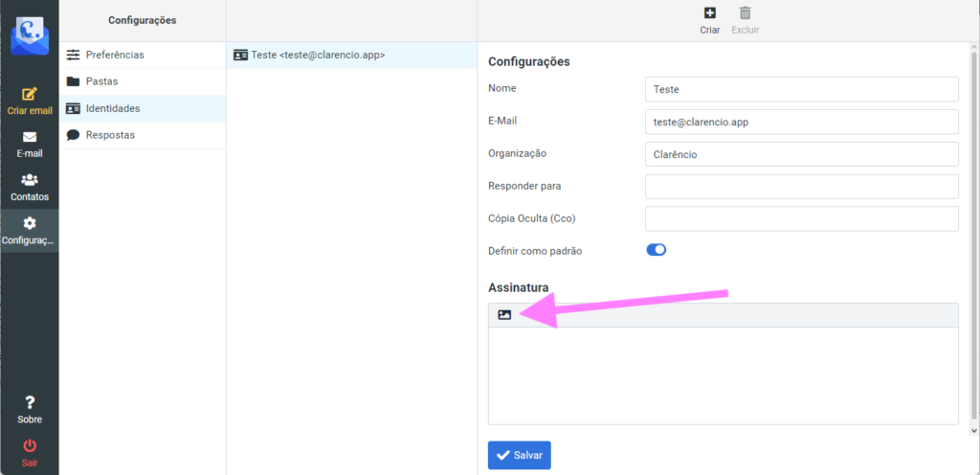Click the Salvar button
The image size is (980, 475).
click(519, 455)
